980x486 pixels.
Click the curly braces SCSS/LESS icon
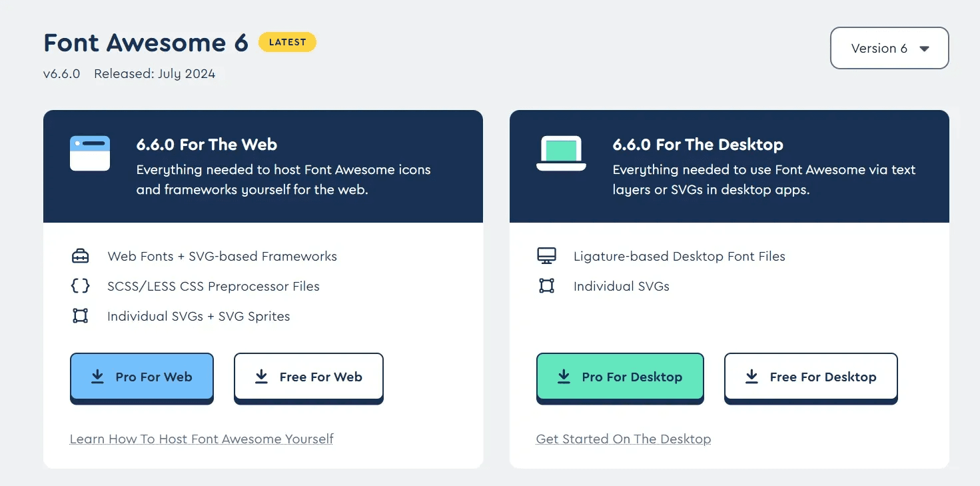pos(80,286)
